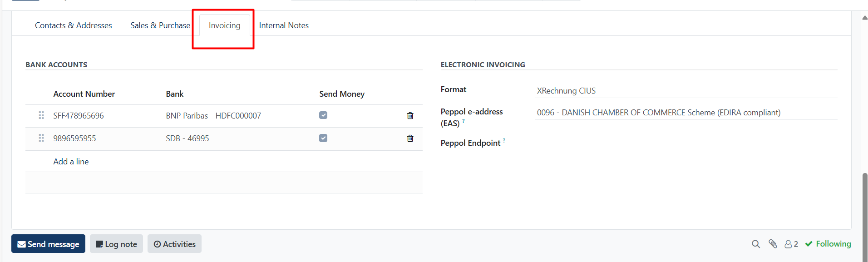Click the Account Number column header
Image resolution: width=868 pixels, height=262 pixels.
point(84,94)
